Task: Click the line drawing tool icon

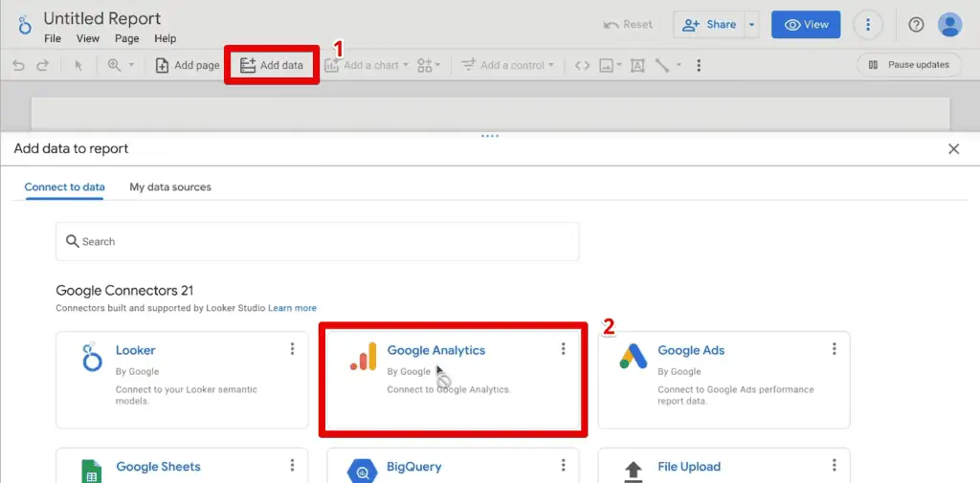Action: (x=662, y=65)
